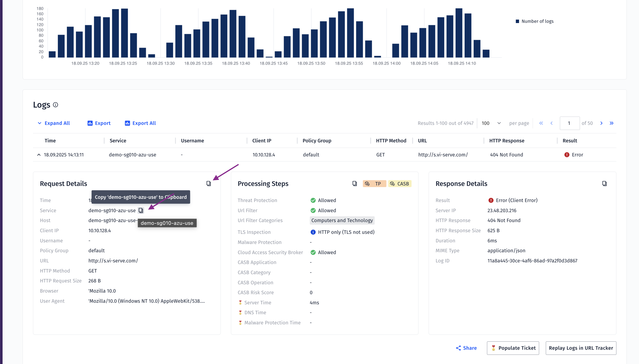
Task: Toggle the TP processing filter badge
Action: [x=374, y=184]
